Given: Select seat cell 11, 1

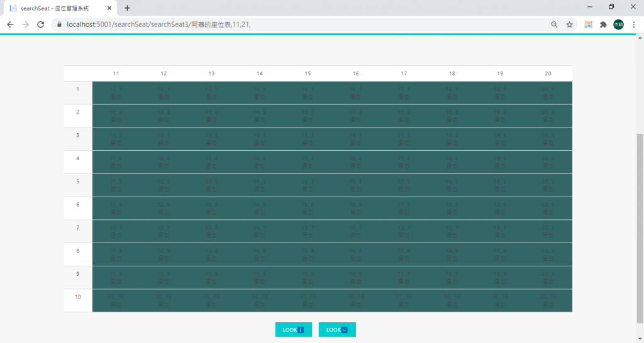Looking at the screenshot, I should [116, 93].
